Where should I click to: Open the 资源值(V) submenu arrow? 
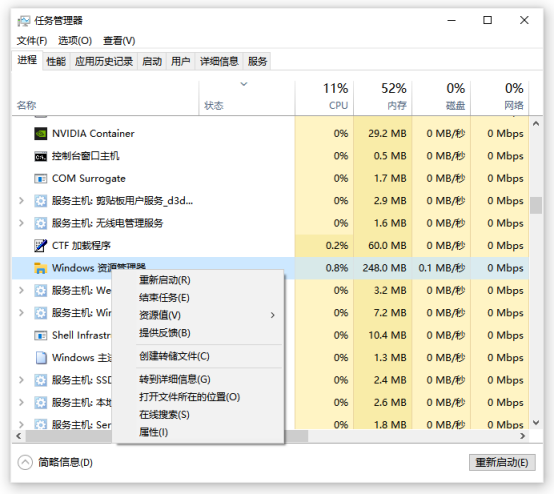[x=272, y=315]
